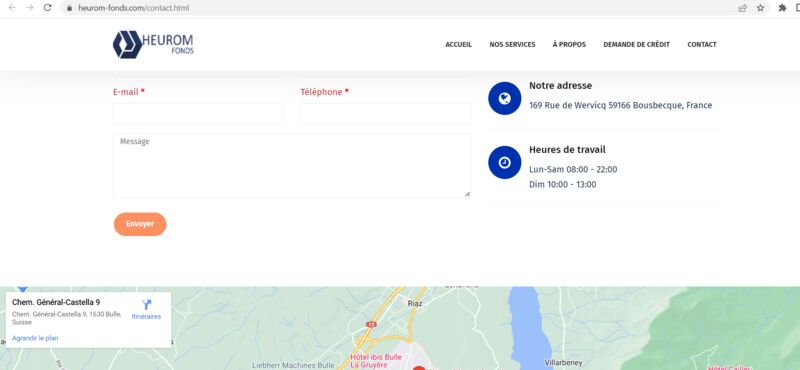The image size is (800, 370).
Task: Open the CONTACT menu item
Action: tap(702, 44)
